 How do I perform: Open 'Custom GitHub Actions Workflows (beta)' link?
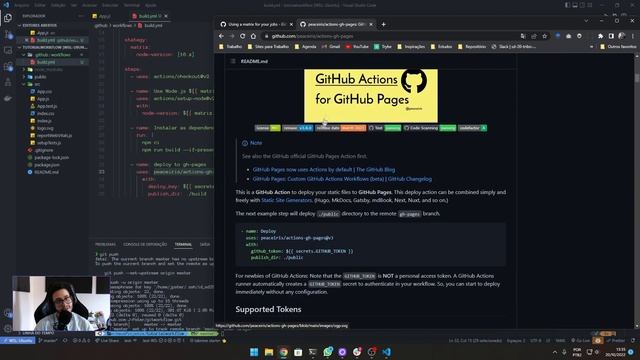pyautogui.click(x=342, y=179)
